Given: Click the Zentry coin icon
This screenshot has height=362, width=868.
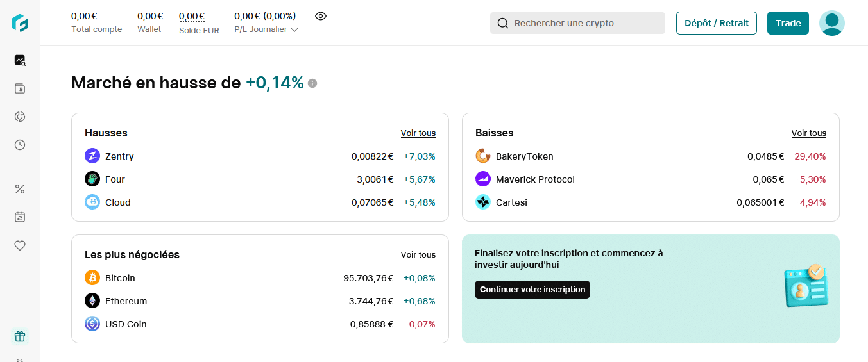Looking at the screenshot, I should click(92, 156).
